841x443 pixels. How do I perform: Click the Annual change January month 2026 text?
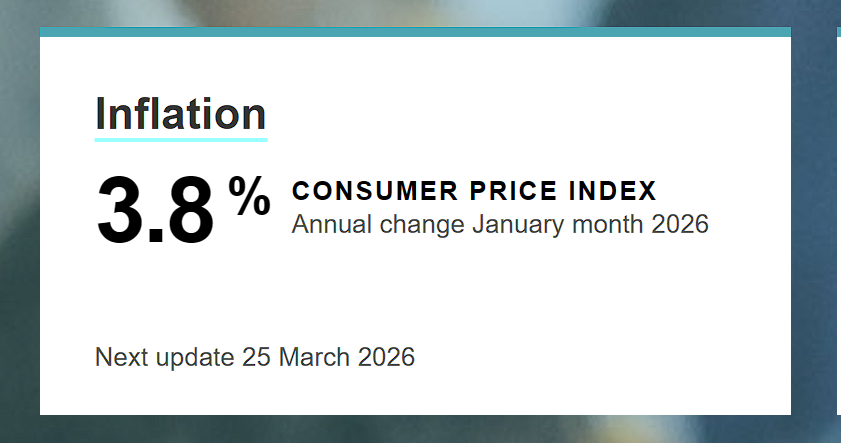500,224
